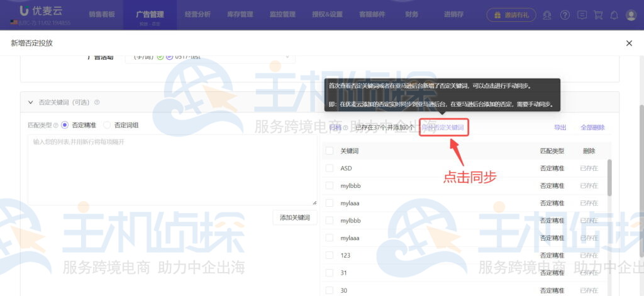Image resolution: width=644 pixels, height=296 pixels.
Task: Open the 广告管理 tab
Action: pos(149,14)
